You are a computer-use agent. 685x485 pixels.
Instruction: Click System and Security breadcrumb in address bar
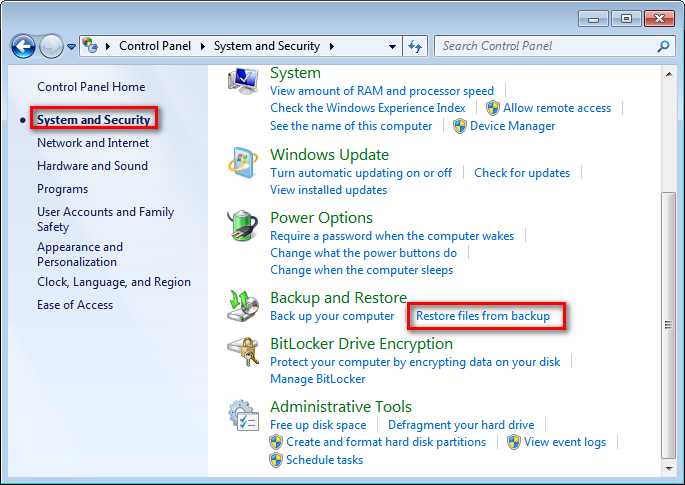[x=267, y=46]
